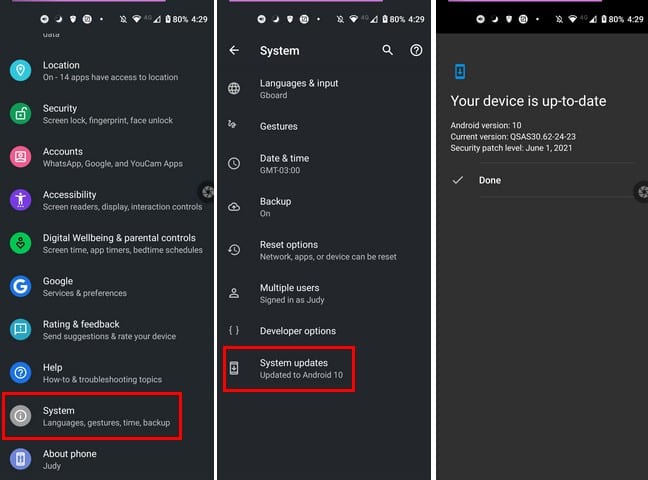
Task: Tap 'Android version: 10' text
Action: point(486,125)
